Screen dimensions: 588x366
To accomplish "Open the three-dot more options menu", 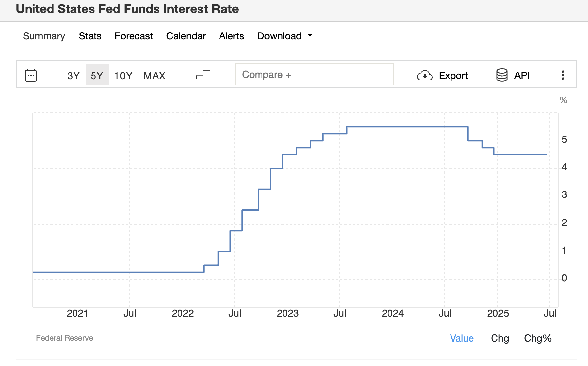I will coord(563,75).
